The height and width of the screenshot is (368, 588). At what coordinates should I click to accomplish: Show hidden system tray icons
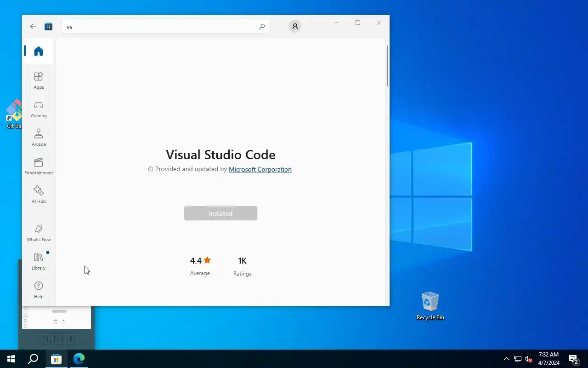[506, 359]
